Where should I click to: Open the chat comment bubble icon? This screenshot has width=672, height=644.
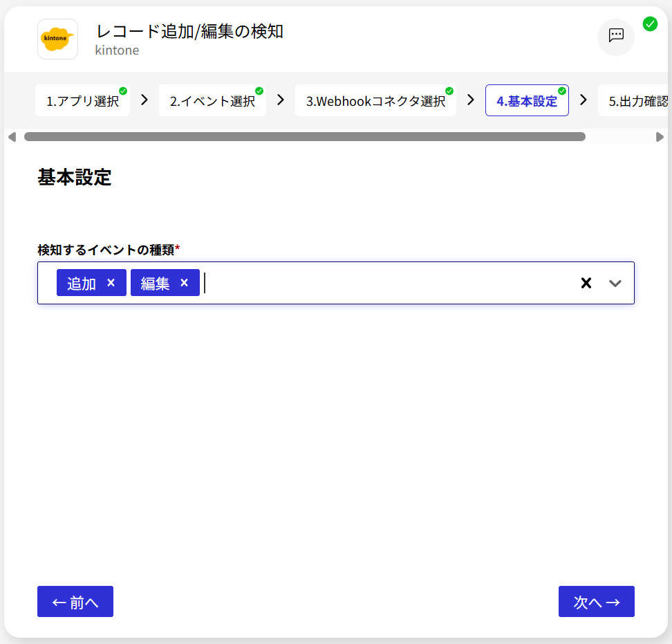[x=615, y=36]
